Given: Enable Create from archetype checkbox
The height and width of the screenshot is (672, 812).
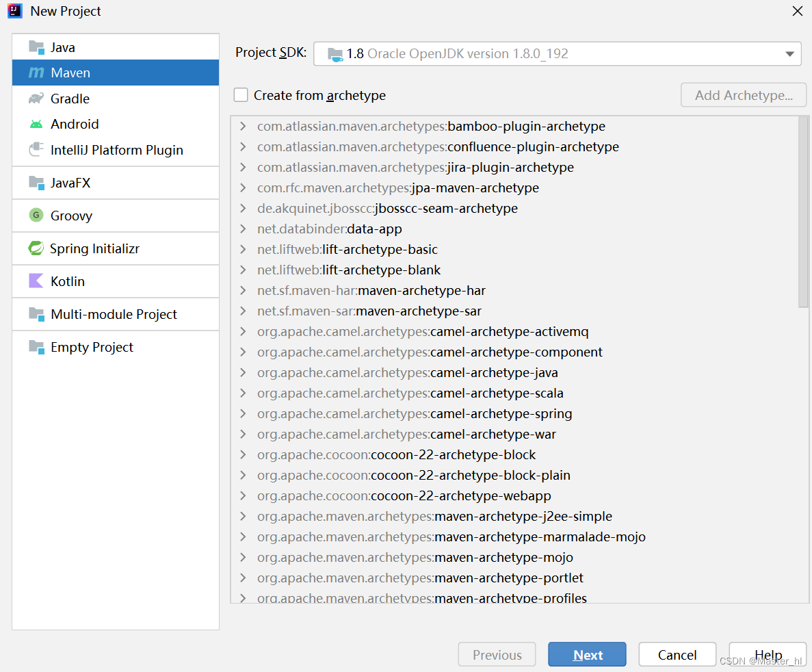Looking at the screenshot, I should pos(241,95).
